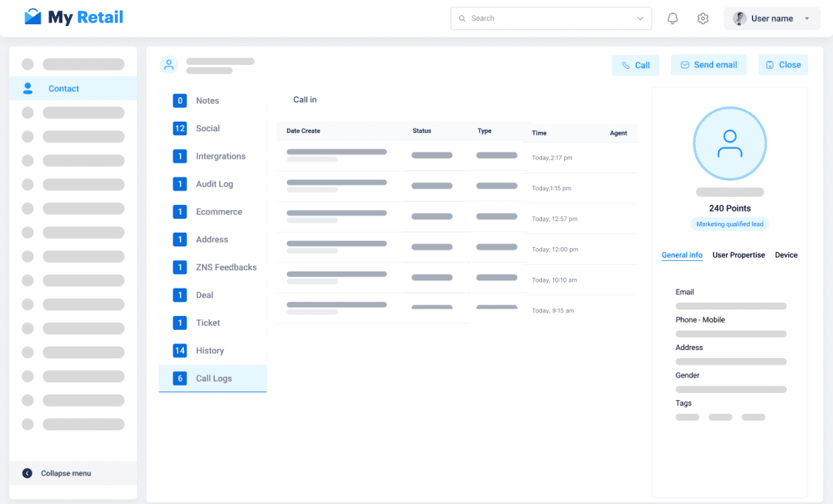833x504 pixels.
Task: Click the Marketing qualified lead badge
Action: pyautogui.click(x=729, y=224)
